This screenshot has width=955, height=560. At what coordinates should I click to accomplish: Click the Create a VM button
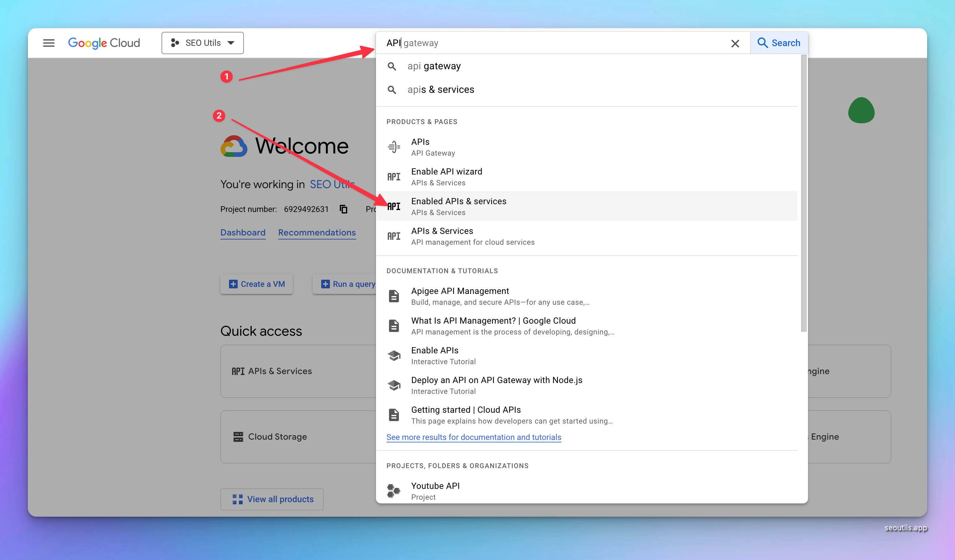[x=257, y=284]
